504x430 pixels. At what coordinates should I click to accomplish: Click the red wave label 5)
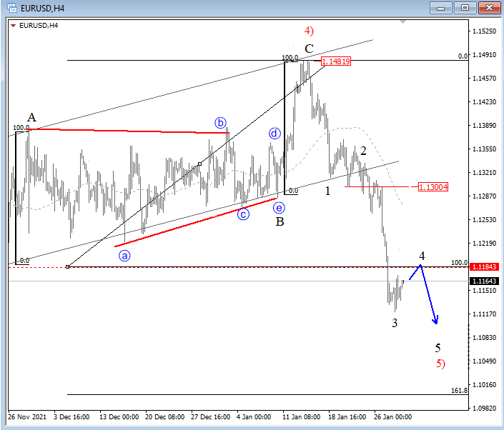[440, 364]
